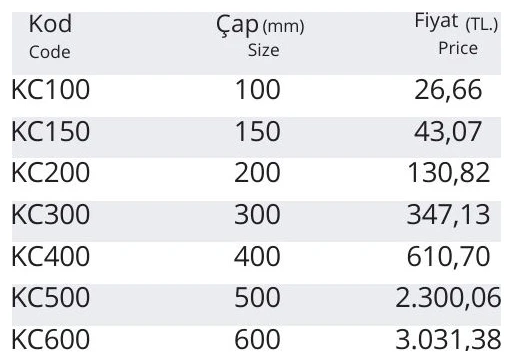
Task: Select the size 300 cell
Action: click(257, 214)
